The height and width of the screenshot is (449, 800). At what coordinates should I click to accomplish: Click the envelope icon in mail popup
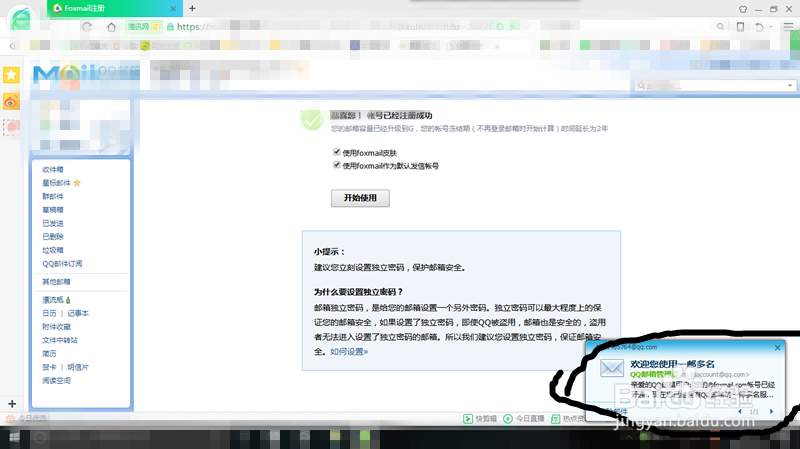[611, 368]
